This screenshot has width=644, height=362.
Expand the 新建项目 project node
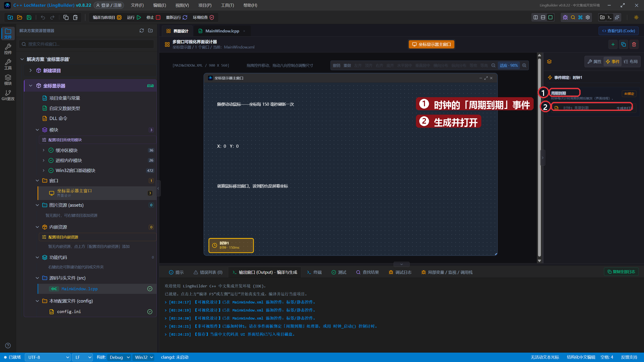click(31, 70)
